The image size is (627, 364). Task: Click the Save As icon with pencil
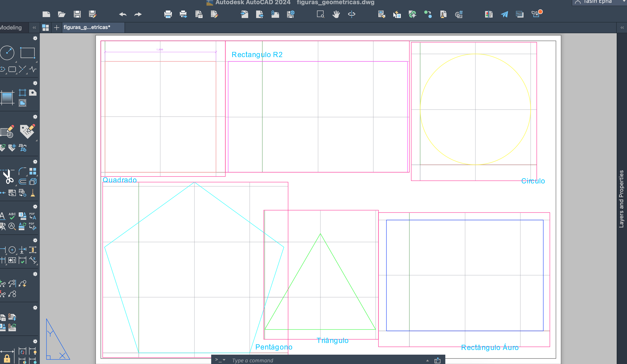click(x=92, y=14)
